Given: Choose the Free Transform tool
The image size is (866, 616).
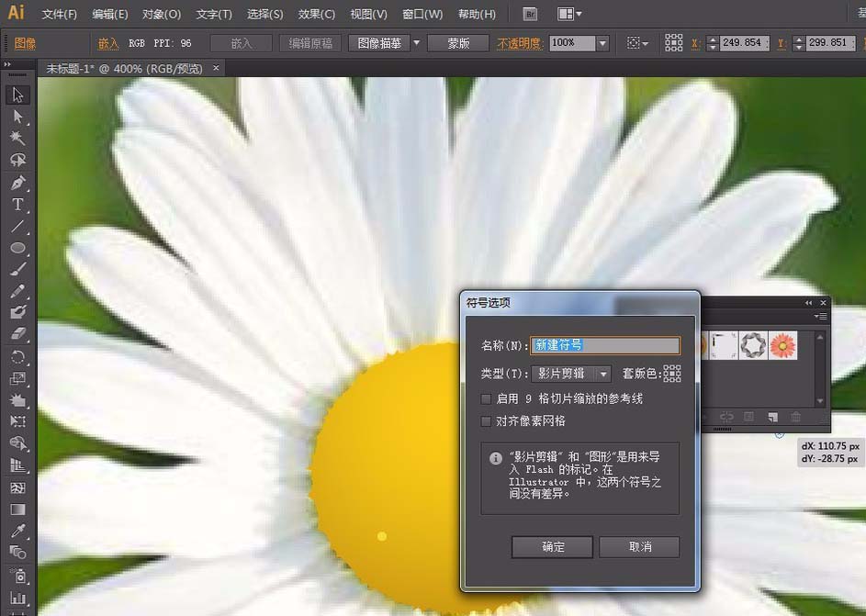Looking at the screenshot, I should click(x=17, y=421).
